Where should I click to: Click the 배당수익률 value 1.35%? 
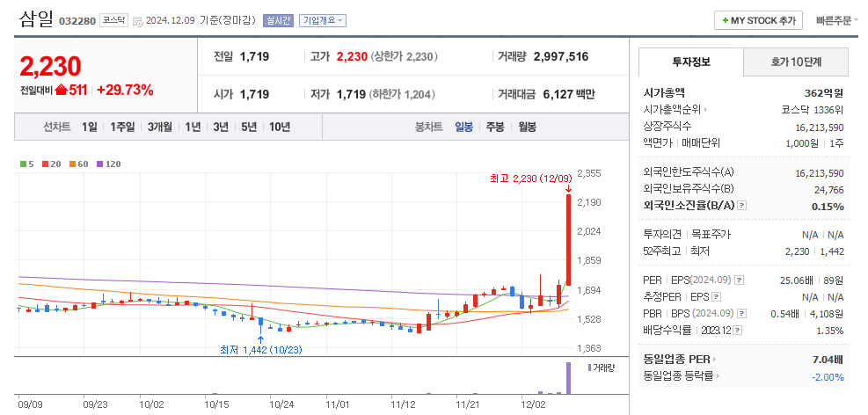coord(830,331)
